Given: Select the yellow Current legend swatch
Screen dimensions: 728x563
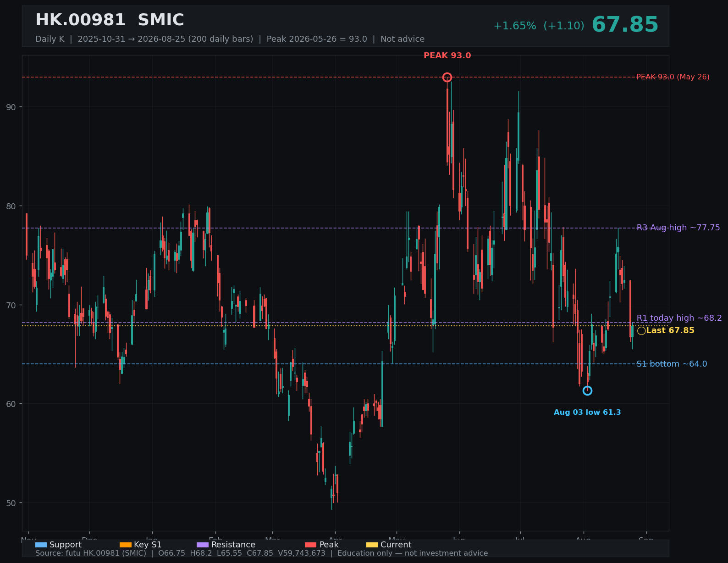Looking at the screenshot, I should [x=372, y=545].
